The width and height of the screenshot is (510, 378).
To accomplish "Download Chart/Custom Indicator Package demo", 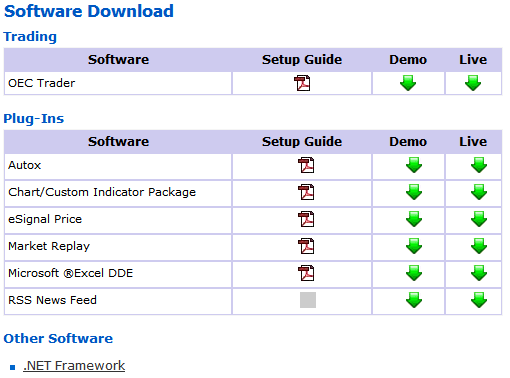I will point(414,192).
